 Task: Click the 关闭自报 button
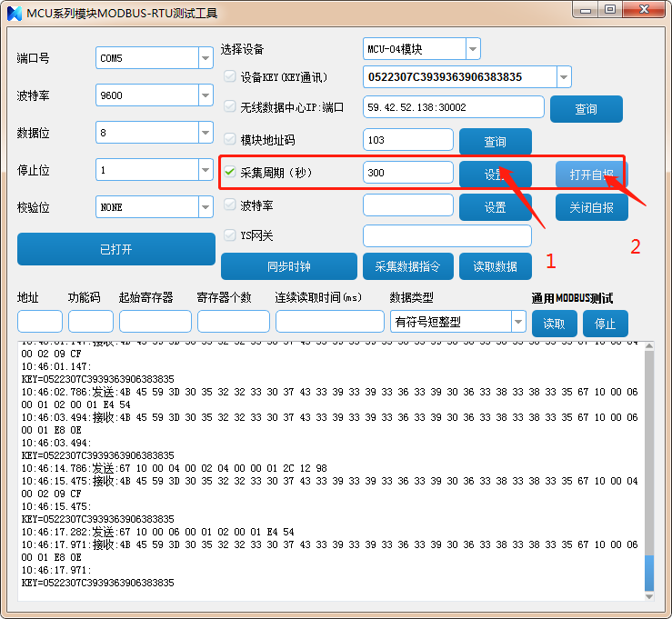pos(591,207)
